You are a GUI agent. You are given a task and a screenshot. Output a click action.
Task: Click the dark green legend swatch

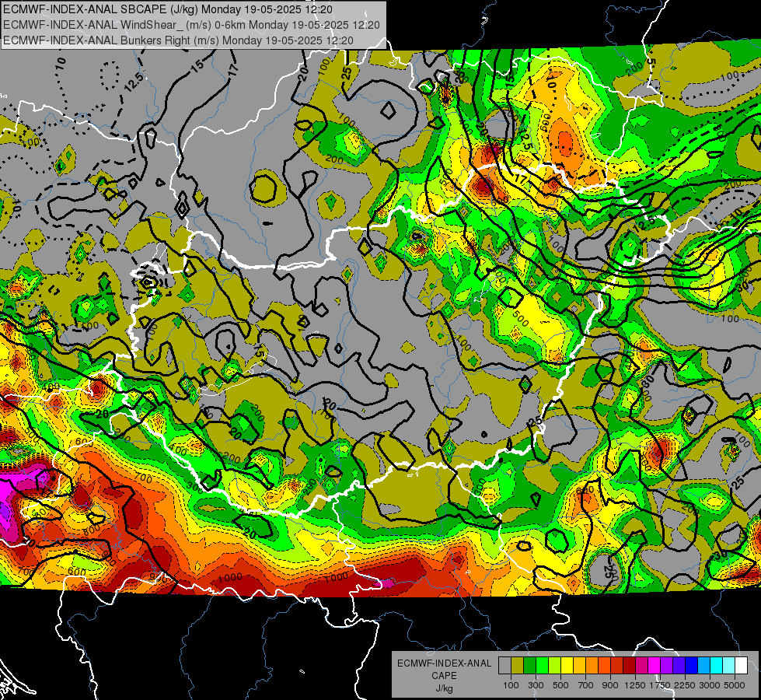coord(529,666)
